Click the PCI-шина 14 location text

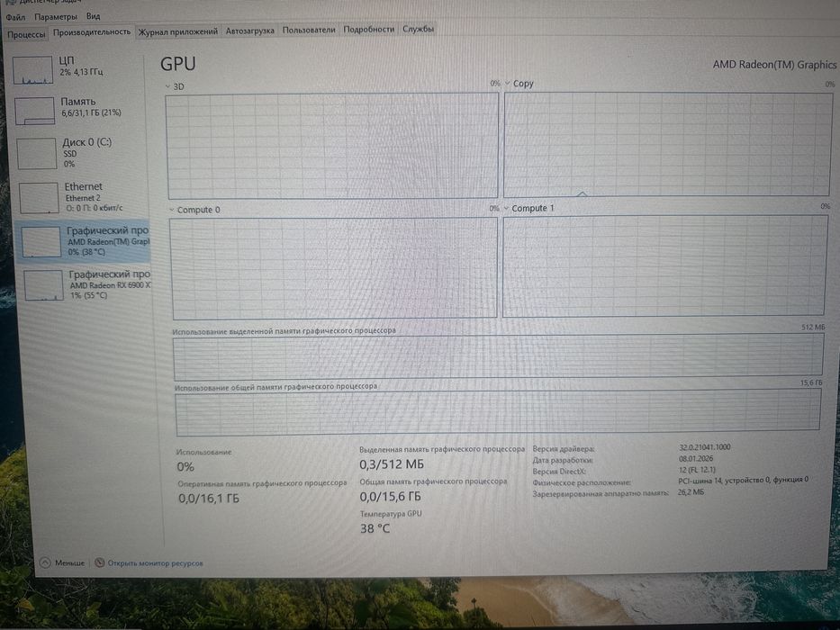click(743, 481)
